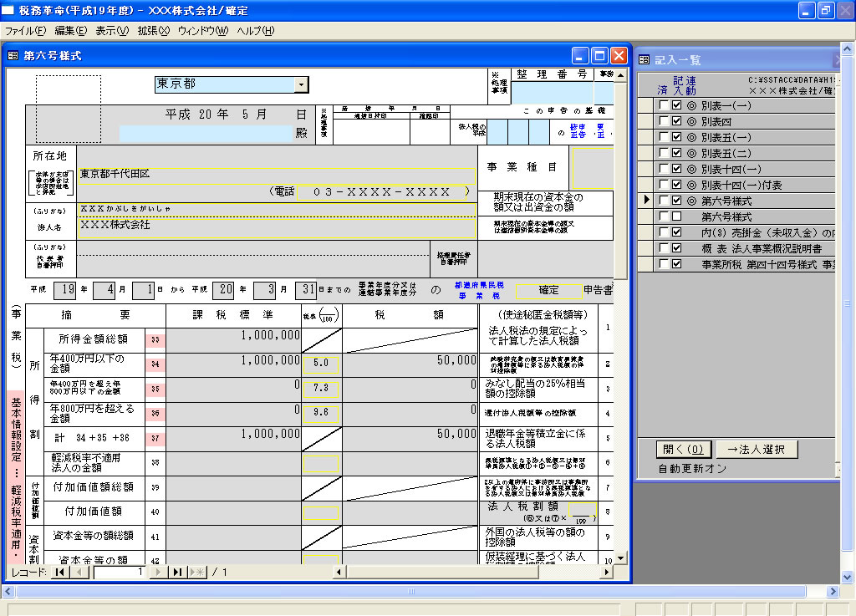856x616 pixels.
Task: Open the 東京都 prefecture dropdown
Action: click(x=301, y=84)
